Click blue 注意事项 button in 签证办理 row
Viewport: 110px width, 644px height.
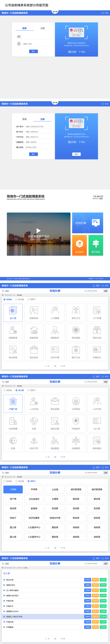click(x=88, y=580)
